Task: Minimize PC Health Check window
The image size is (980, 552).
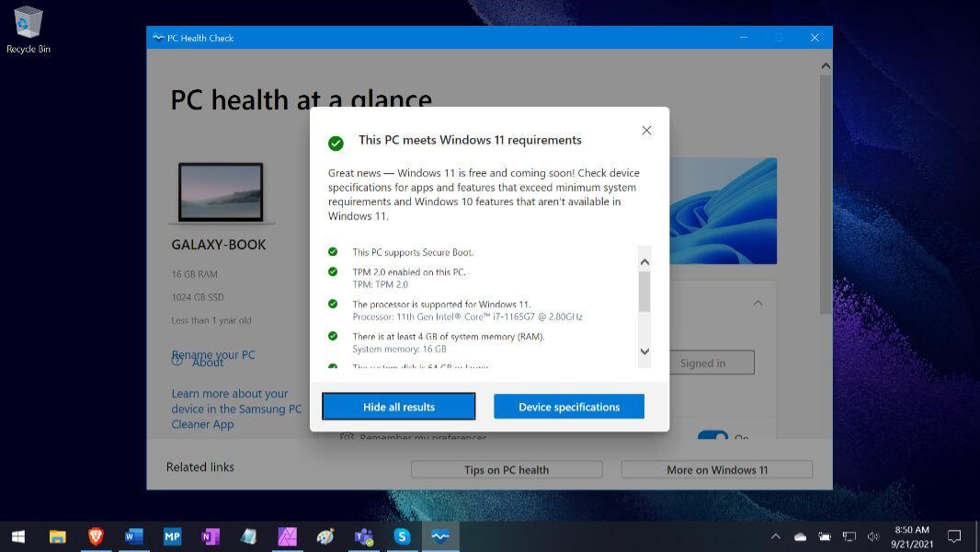Action: 743,38
